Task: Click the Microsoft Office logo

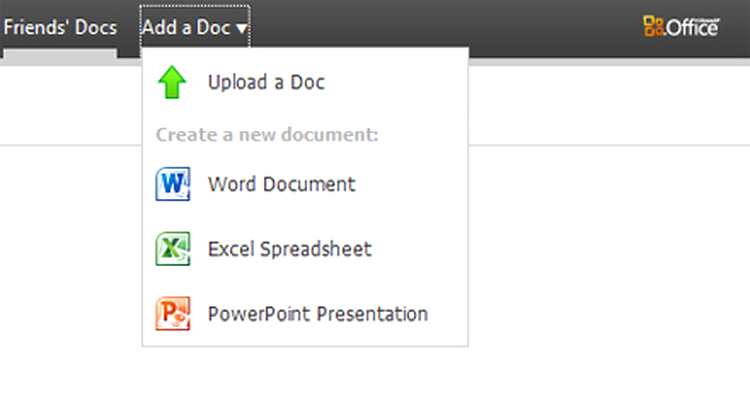Action: (x=682, y=27)
